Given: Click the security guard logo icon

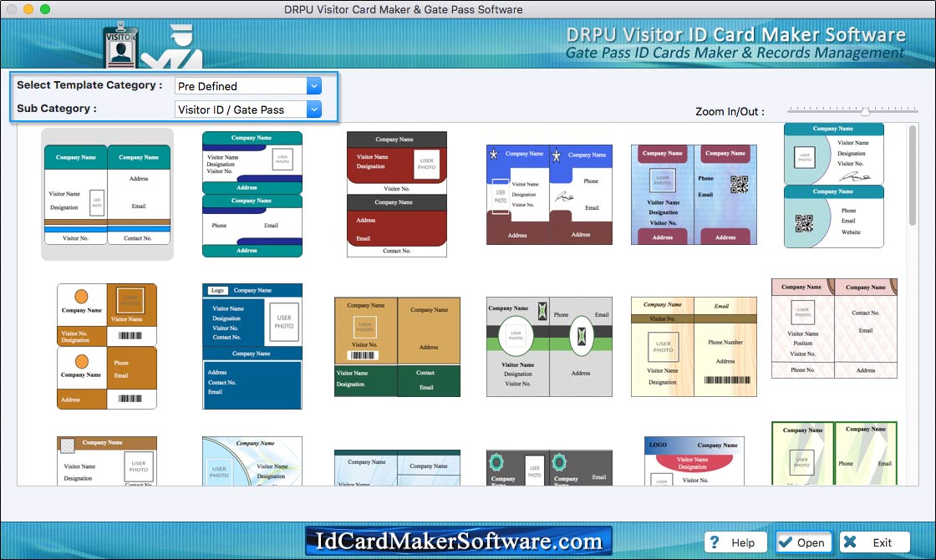Looking at the screenshot, I should click(x=173, y=47).
